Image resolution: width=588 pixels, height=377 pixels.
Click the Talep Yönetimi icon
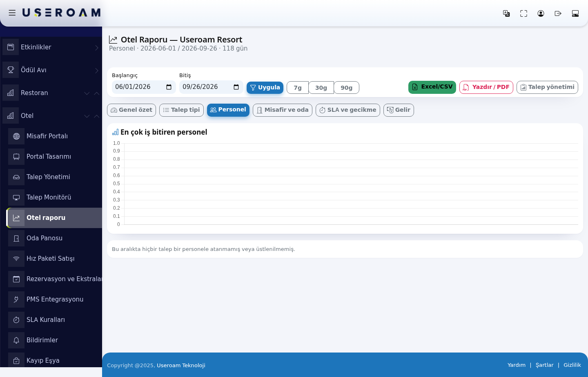[x=16, y=177]
